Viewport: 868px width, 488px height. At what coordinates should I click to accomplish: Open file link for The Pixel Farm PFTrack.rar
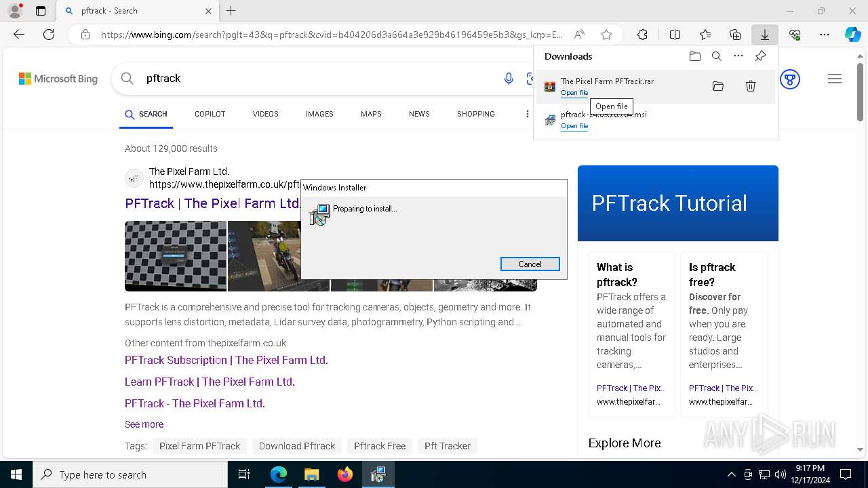pos(574,93)
